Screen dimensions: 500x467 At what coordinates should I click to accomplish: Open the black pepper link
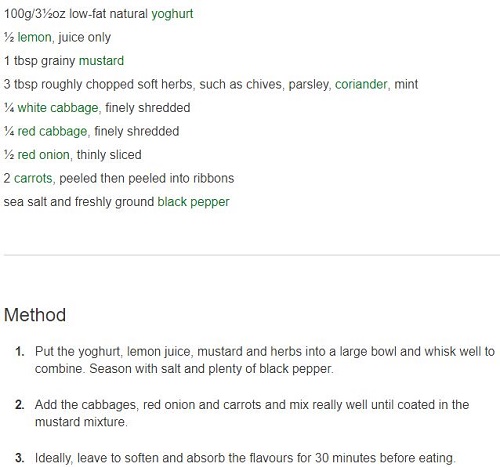pos(193,202)
